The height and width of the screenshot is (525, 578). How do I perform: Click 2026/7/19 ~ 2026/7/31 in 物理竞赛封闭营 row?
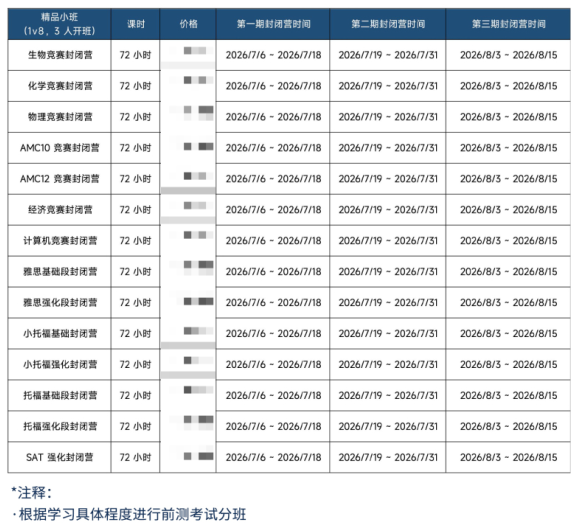click(388, 117)
